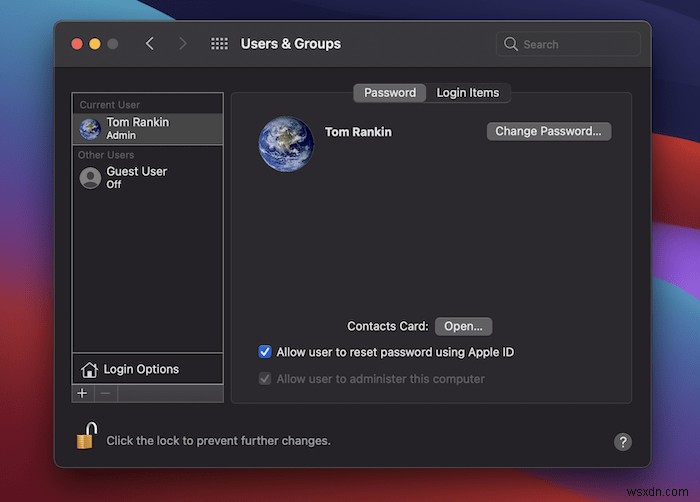
Task: Open help with the question mark button
Action: (x=622, y=442)
